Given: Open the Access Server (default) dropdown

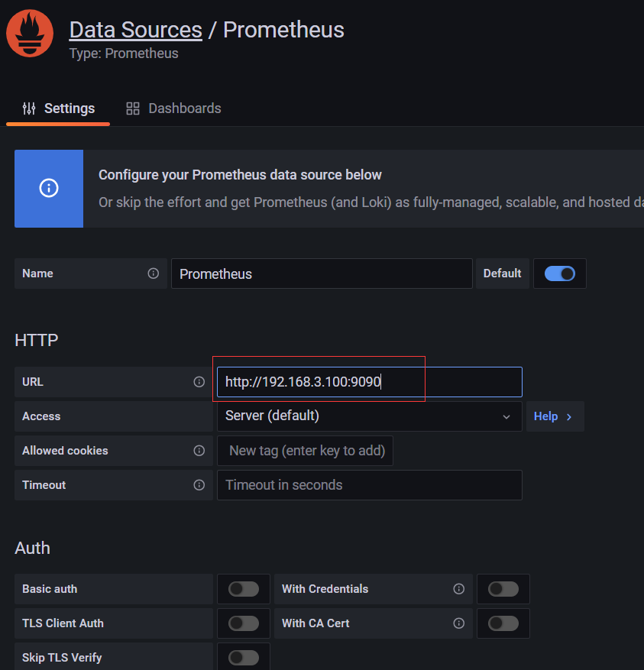Looking at the screenshot, I should pos(370,416).
